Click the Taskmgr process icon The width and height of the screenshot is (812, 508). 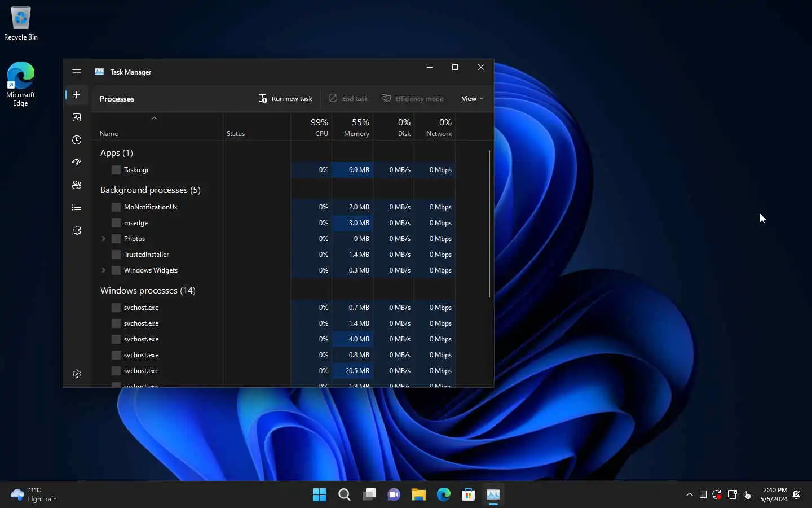116,170
